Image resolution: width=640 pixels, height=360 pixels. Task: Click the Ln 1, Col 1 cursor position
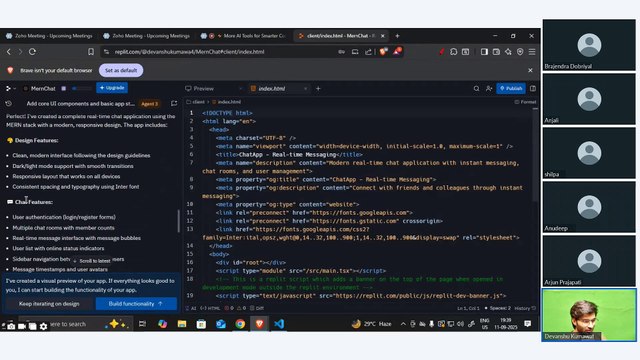pyautogui.click(x=468, y=308)
